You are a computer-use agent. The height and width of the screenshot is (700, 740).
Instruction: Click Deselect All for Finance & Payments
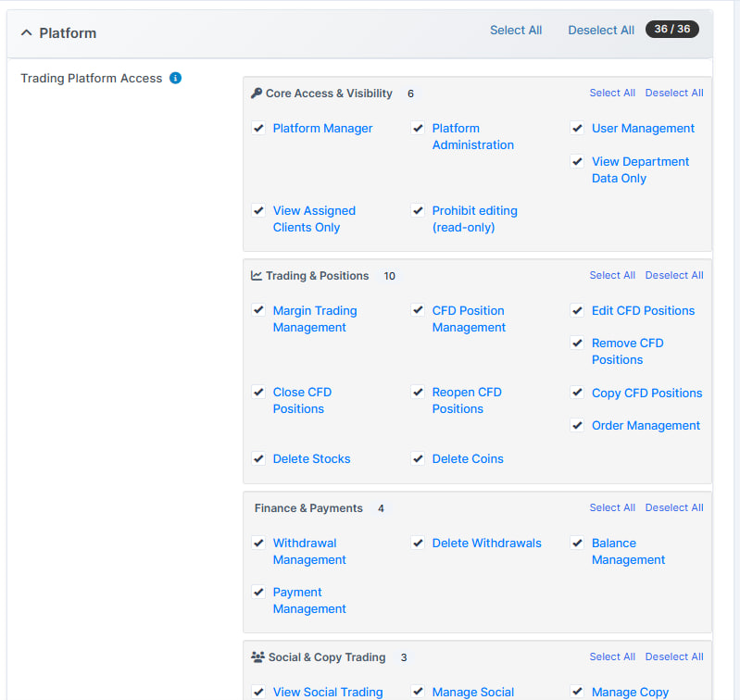pos(674,508)
